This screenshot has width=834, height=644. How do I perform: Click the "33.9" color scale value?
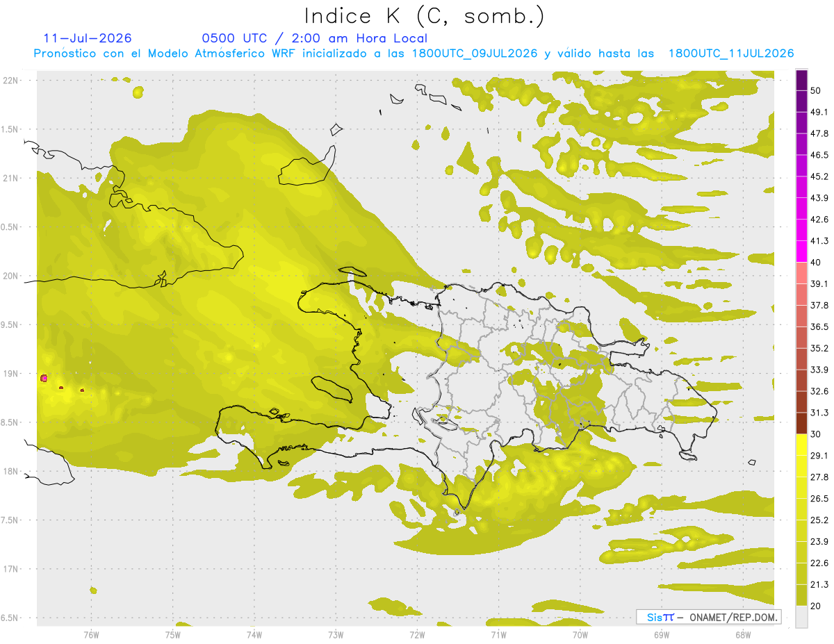[x=819, y=370]
